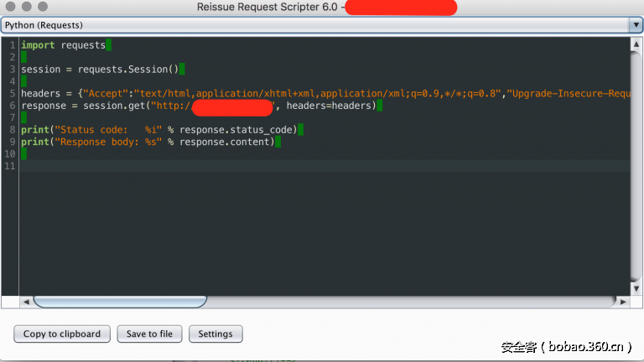The image size is (644, 362).
Task: Click the print Status code line
Action: coord(159,130)
